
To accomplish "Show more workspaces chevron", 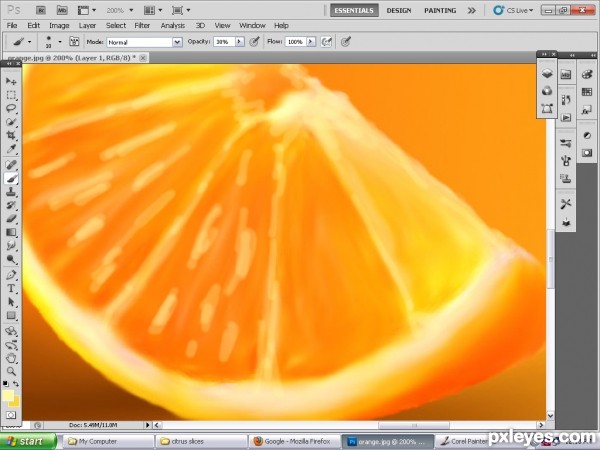I will click(471, 10).
